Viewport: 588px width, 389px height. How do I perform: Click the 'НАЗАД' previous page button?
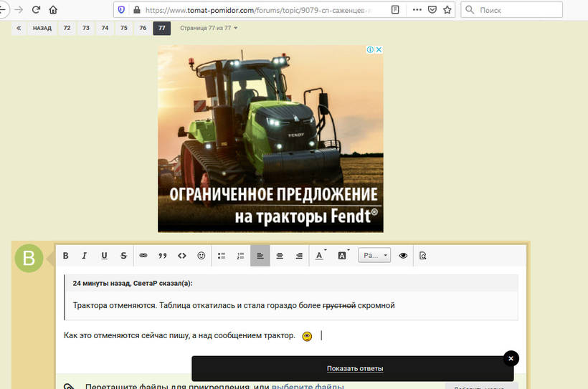pos(42,28)
